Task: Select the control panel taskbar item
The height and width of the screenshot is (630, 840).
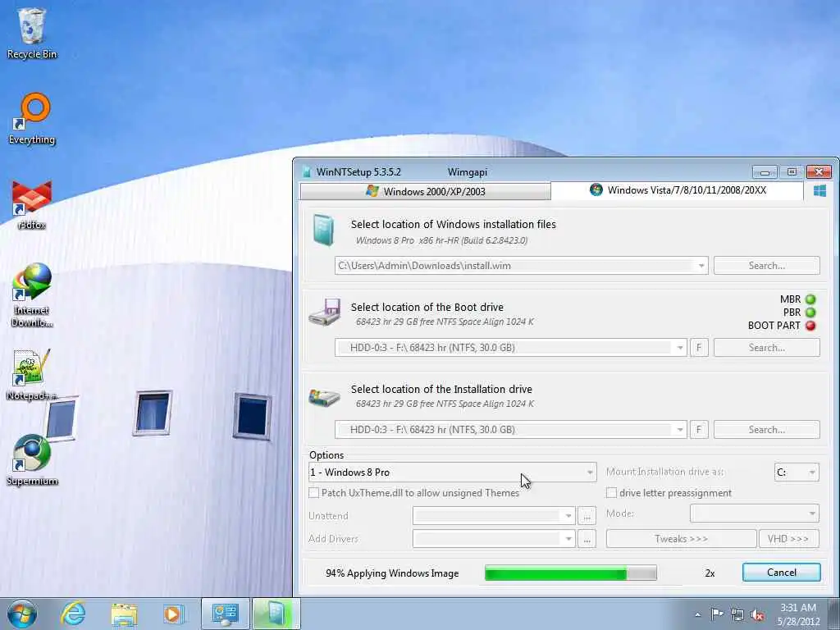Action: (225, 614)
